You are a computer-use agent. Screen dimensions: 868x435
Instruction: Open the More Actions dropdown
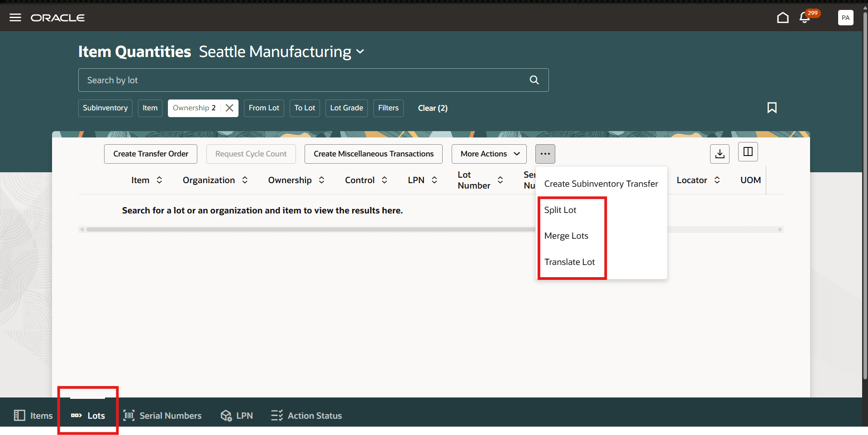(489, 154)
